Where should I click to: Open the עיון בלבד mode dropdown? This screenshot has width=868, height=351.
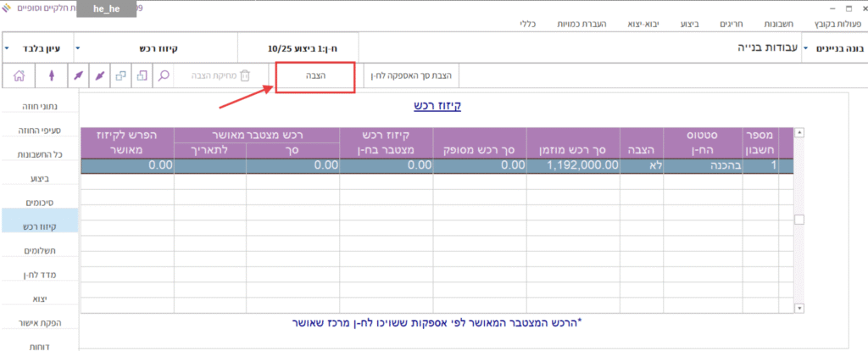[x=37, y=49]
